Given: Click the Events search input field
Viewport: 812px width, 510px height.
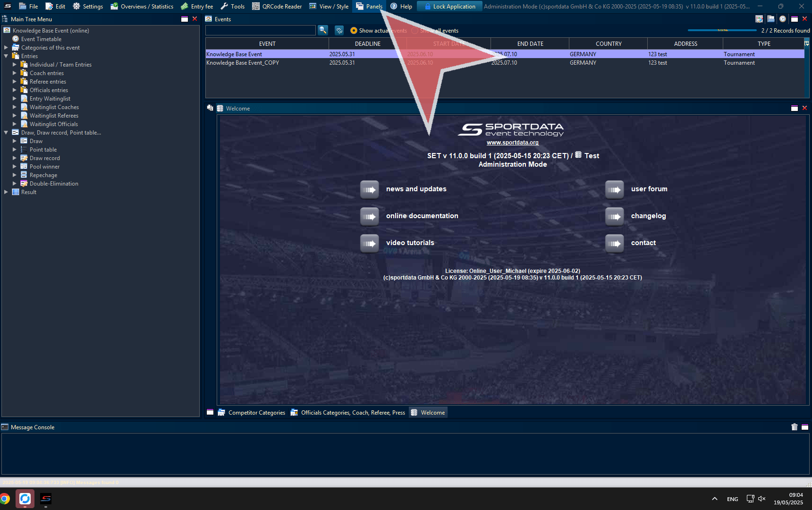Looking at the screenshot, I should click(260, 30).
